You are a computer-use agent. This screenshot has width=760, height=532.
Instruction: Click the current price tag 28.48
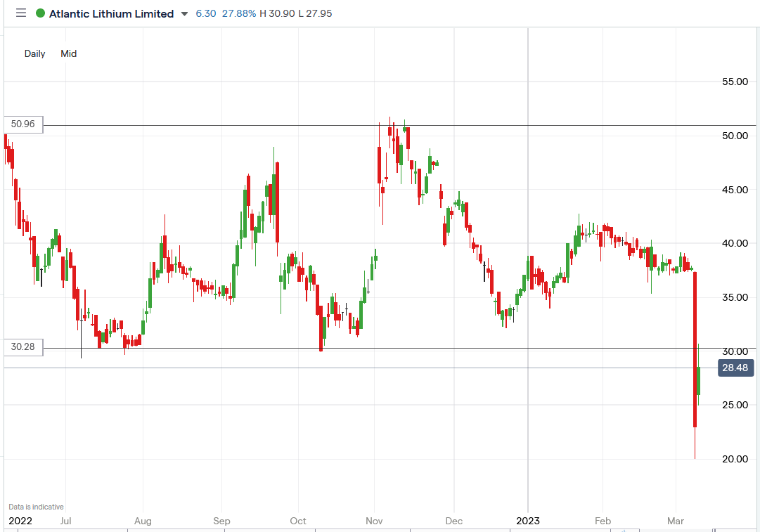coord(735,368)
